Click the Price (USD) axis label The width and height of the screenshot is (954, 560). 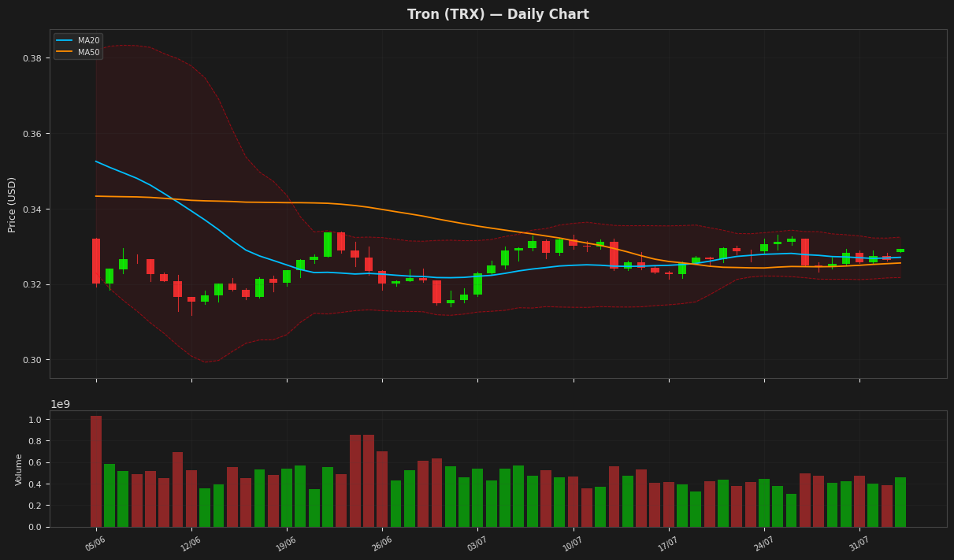pyautogui.click(x=12, y=204)
